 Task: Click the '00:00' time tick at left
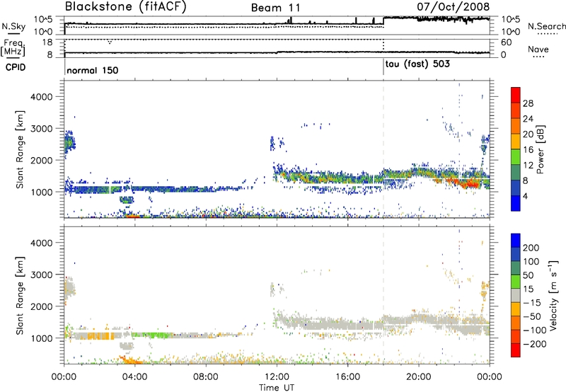64,377
